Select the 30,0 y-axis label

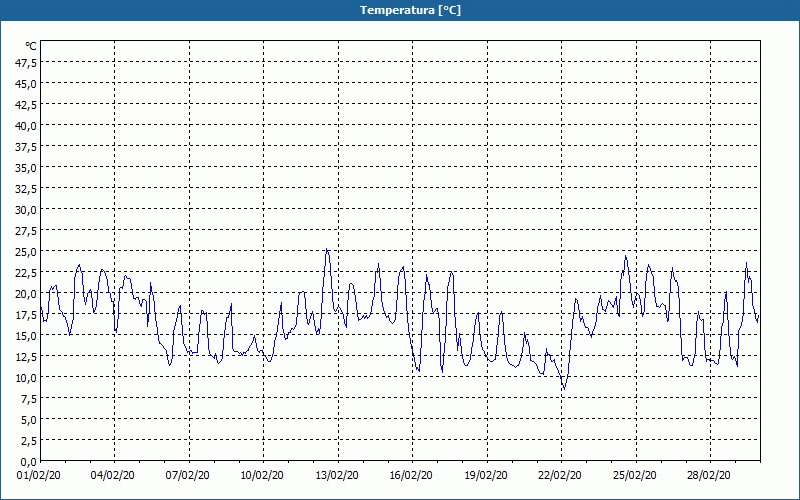click(x=26, y=210)
